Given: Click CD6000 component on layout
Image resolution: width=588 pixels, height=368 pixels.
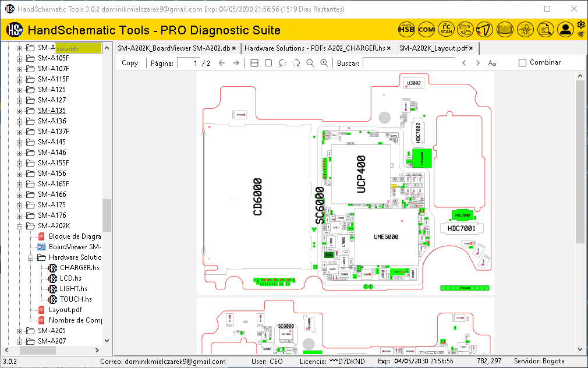Looking at the screenshot, I should click(257, 197).
